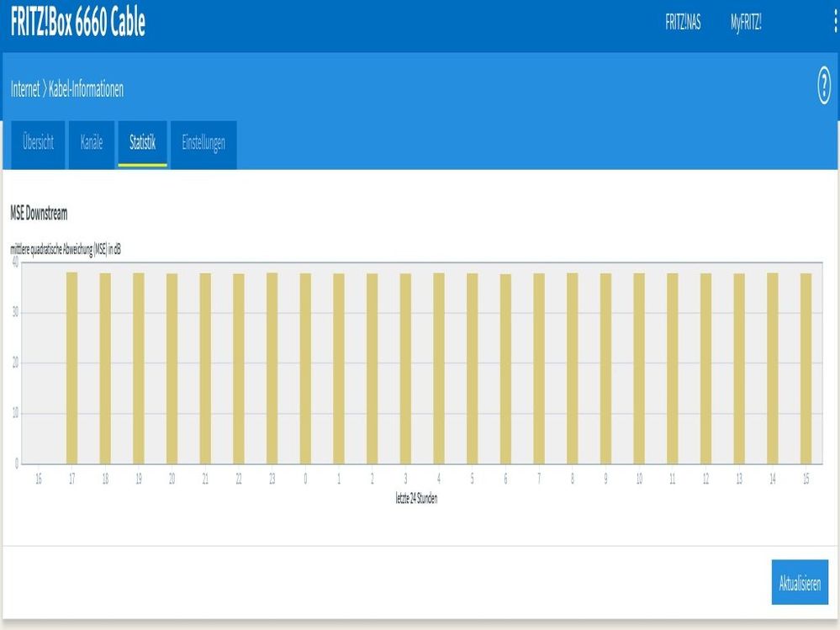Click the MSE bar for hour 8
This screenshot has height=630, width=840.
coord(572,368)
